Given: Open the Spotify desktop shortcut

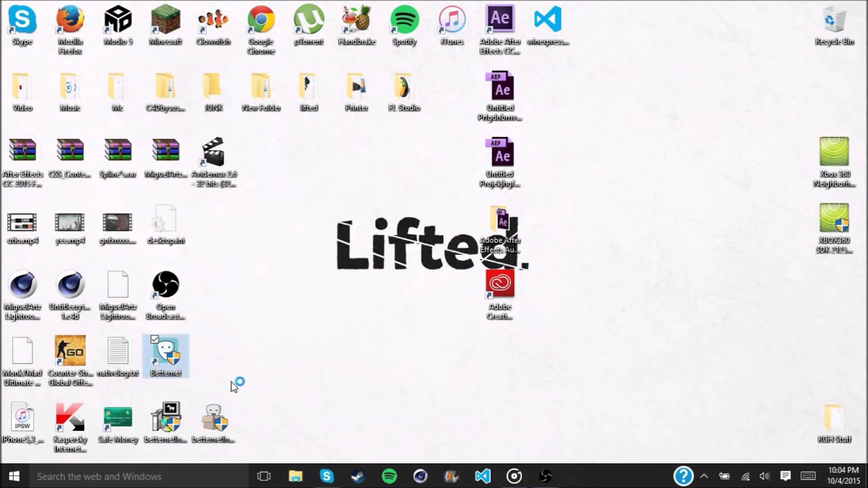Looking at the screenshot, I should point(404,26).
